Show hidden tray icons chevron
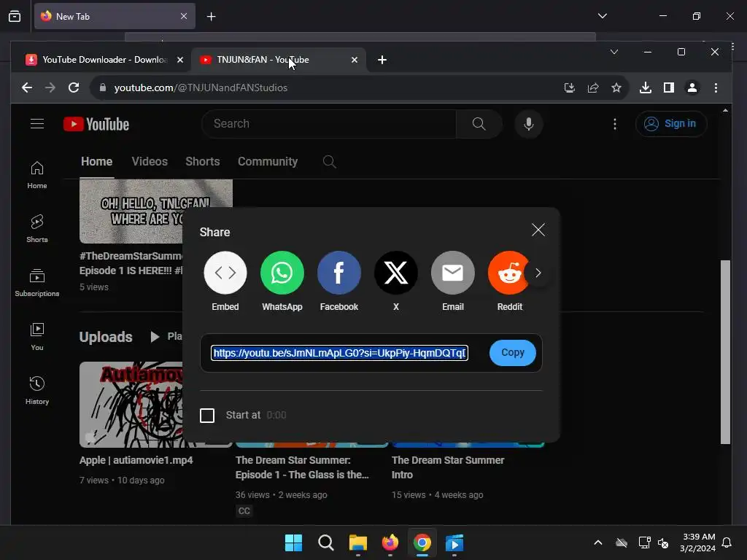 click(x=598, y=542)
